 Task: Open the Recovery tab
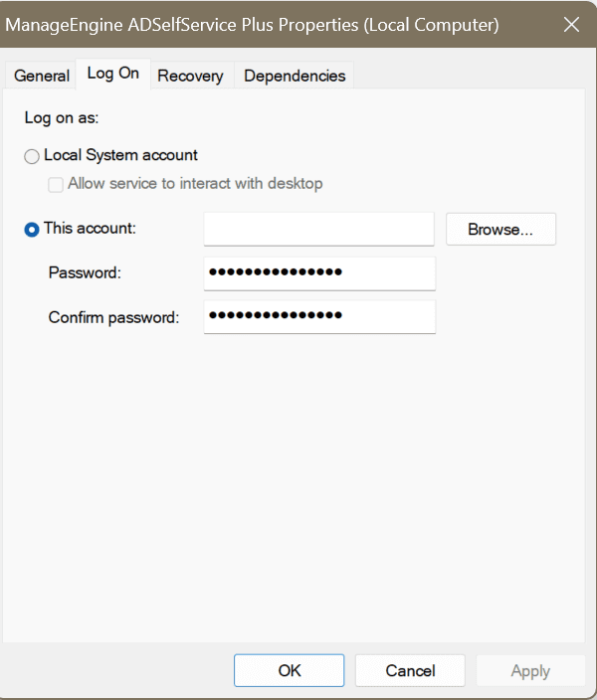[190, 76]
